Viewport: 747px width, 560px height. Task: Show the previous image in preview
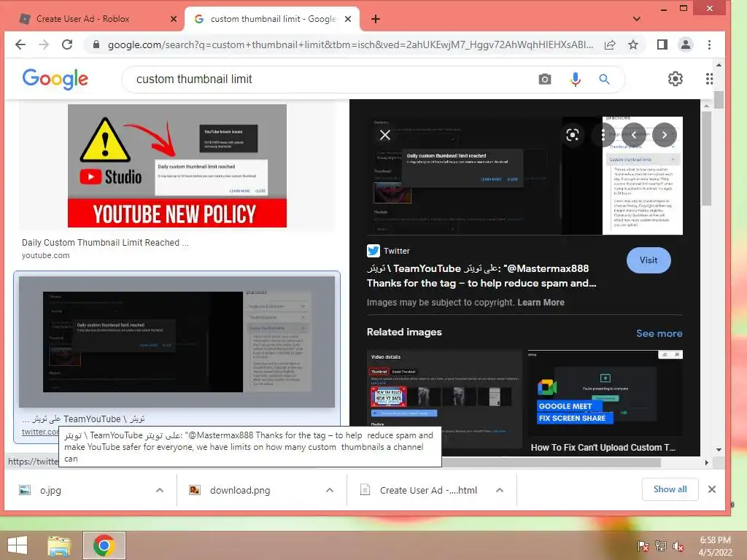tap(634, 135)
